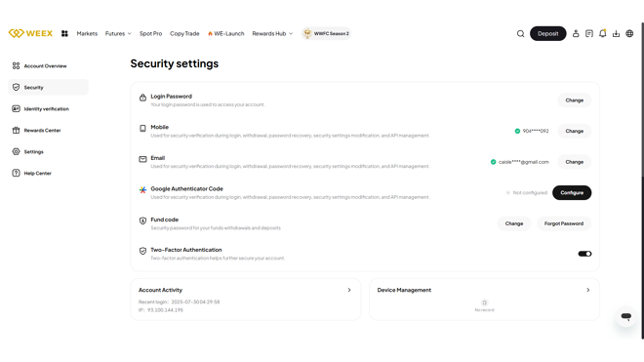Open WE-Launch page
The image size is (644, 362).
point(226,34)
